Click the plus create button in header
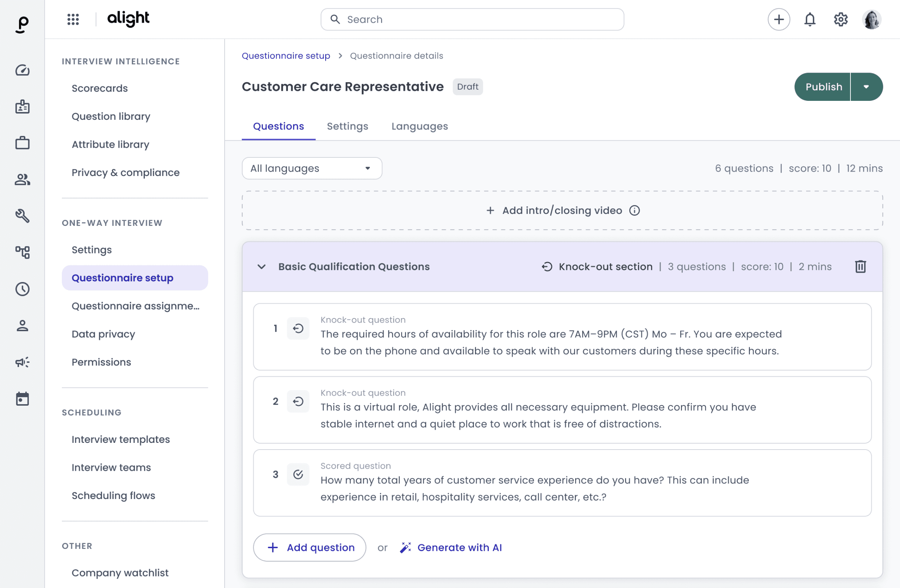 pos(779,19)
